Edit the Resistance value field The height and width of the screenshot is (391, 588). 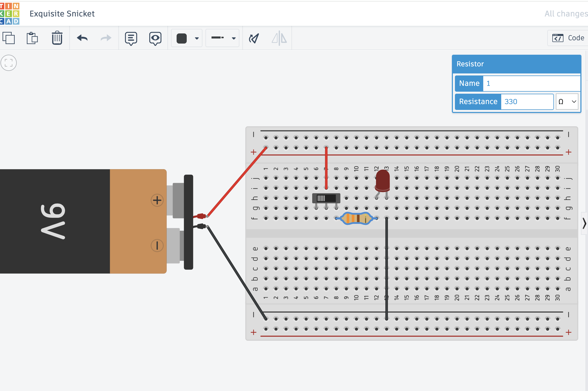tap(527, 102)
